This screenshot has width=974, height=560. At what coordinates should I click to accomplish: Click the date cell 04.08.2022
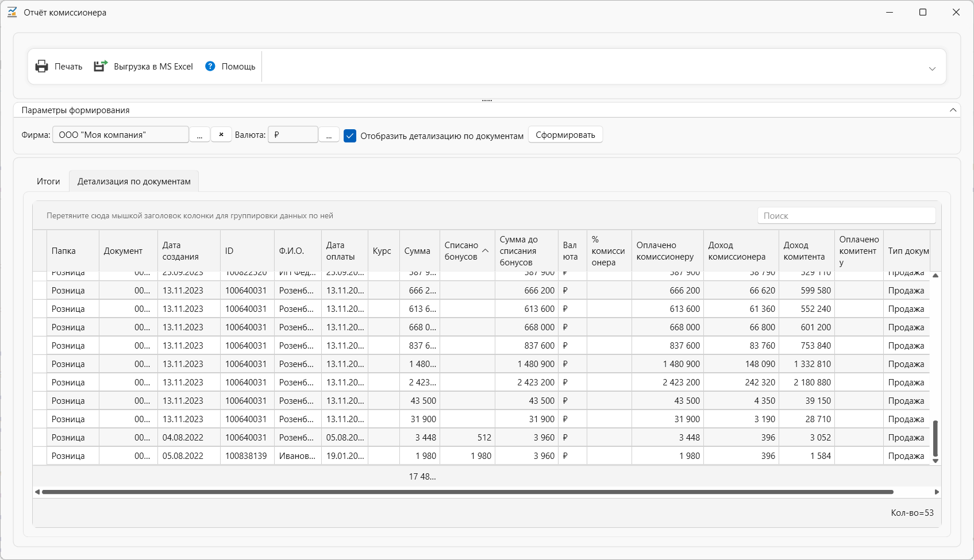(x=189, y=438)
